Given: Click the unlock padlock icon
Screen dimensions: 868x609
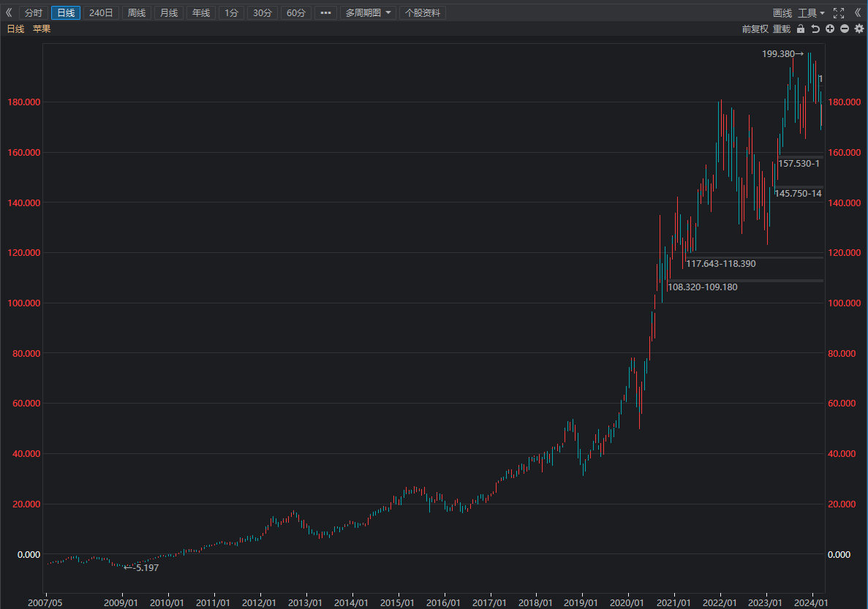Looking at the screenshot, I should click(801, 29).
